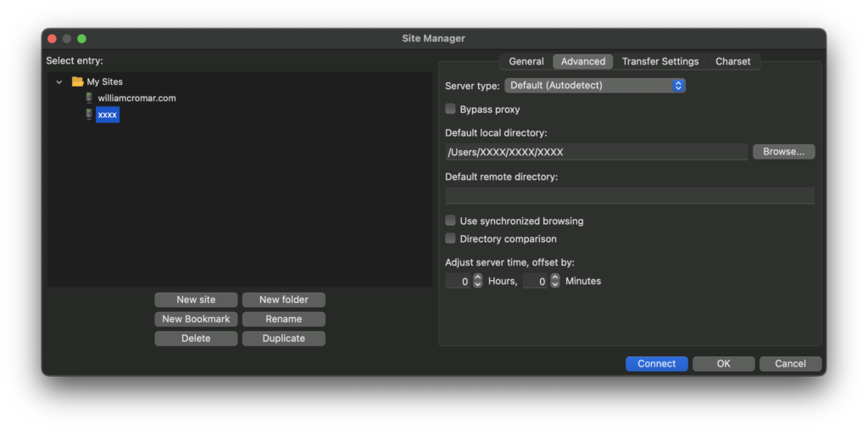Adjust the Hours offset stepper
The width and height of the screenshot is (868, 431).
pyautogui.click(x=477, y=281)
